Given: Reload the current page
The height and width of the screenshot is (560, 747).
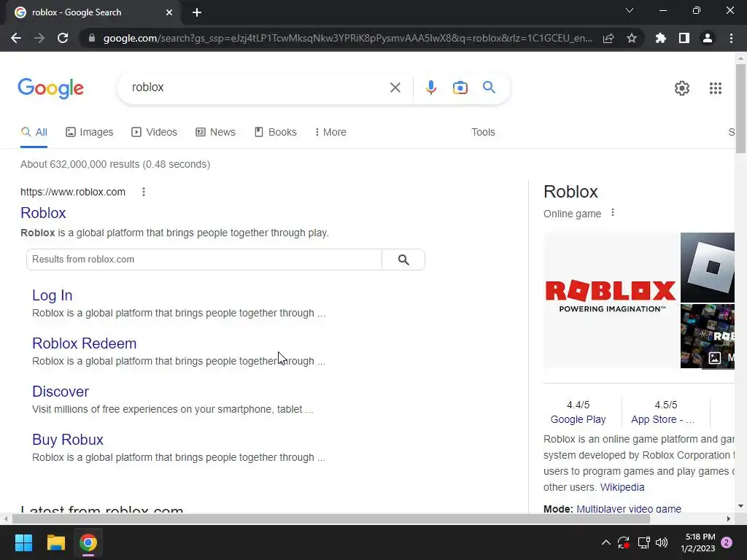Looking at the screenshot, I should point(63,38).
